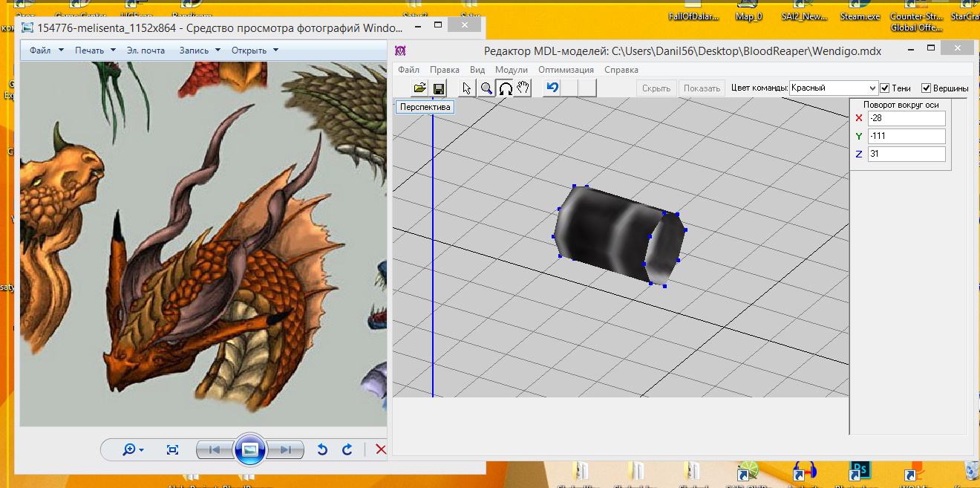
Task: Click the Photo Viewer title bar icon
Action: [x=27, y=28]
